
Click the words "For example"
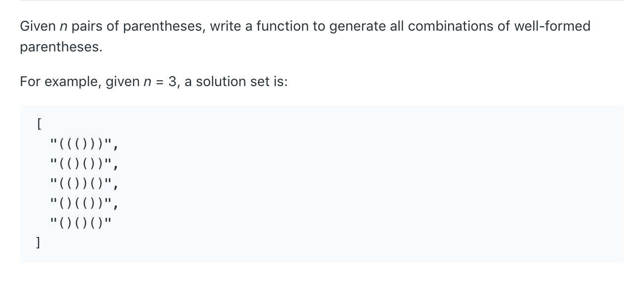click(x=60, y=82)
